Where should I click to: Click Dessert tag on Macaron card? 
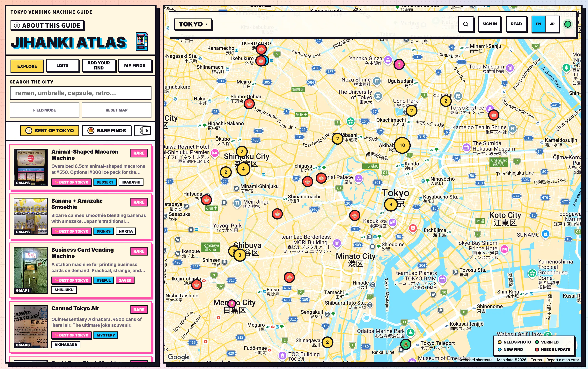click(105, 182)
